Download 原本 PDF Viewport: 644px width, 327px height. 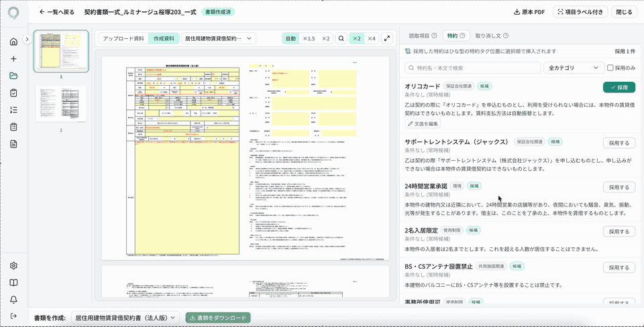coord(529,12)
